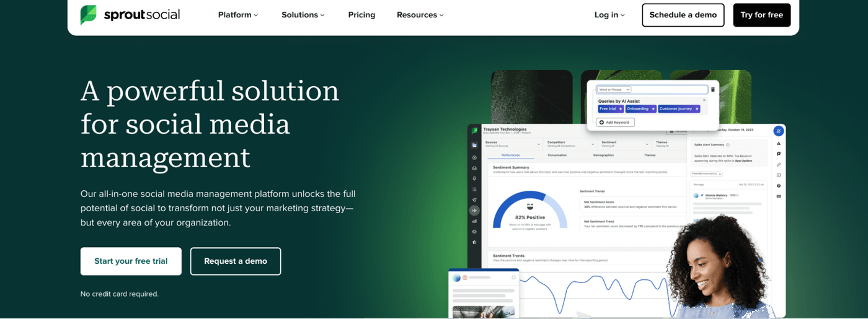Click the Add Keyword button

tap(616, 123)
